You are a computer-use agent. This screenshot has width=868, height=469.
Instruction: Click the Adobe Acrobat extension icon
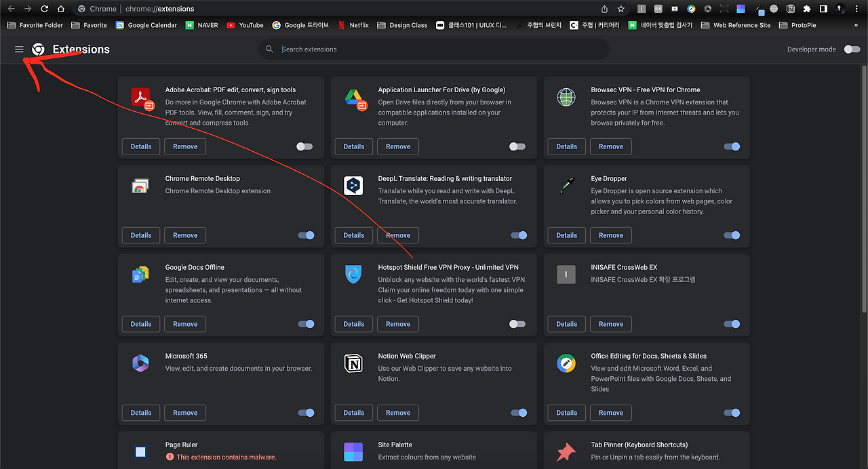pos(141,97)
